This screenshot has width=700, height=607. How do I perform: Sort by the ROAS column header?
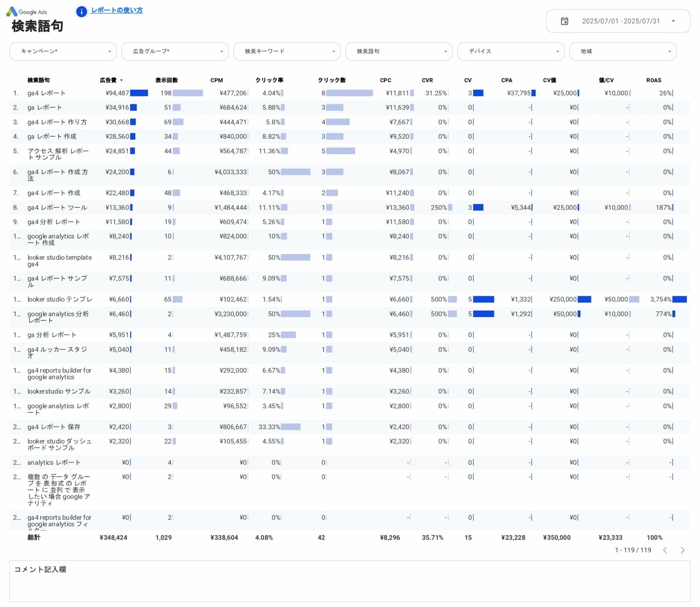click(654, 80)
